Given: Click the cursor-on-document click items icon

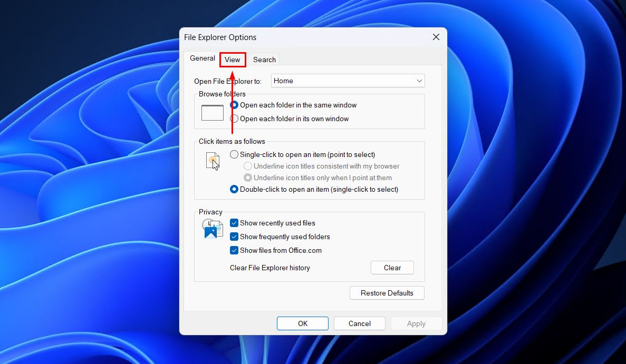Looking at the screenshot, I should [x=213, y=161].
